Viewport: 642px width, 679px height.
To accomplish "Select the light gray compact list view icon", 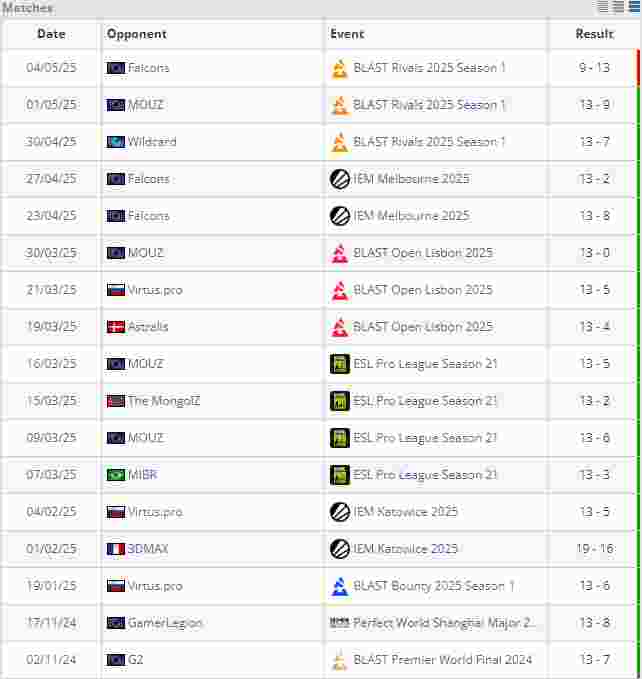I will tap(603, 7).
